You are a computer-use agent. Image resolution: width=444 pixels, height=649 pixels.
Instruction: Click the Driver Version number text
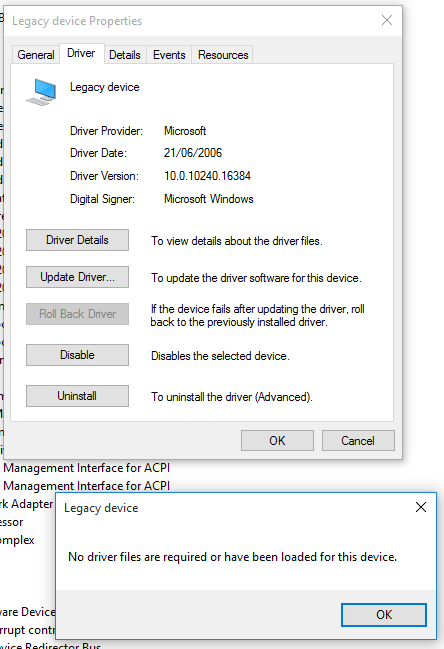tap(207, 176)
